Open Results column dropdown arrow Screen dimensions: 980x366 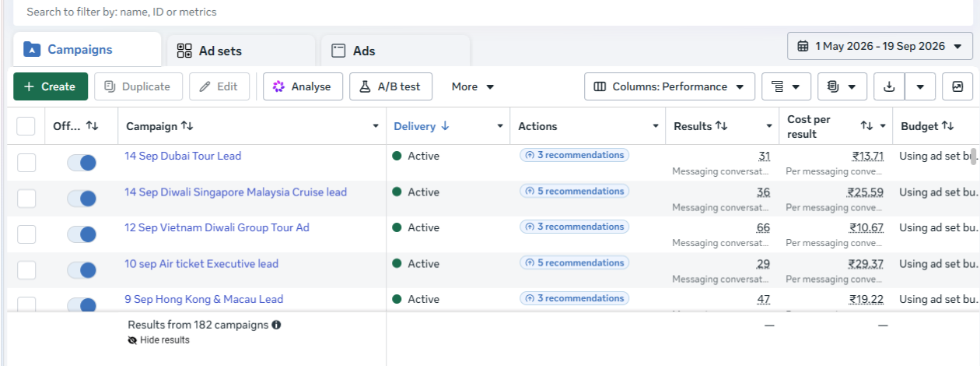click(x=769, y=126)
